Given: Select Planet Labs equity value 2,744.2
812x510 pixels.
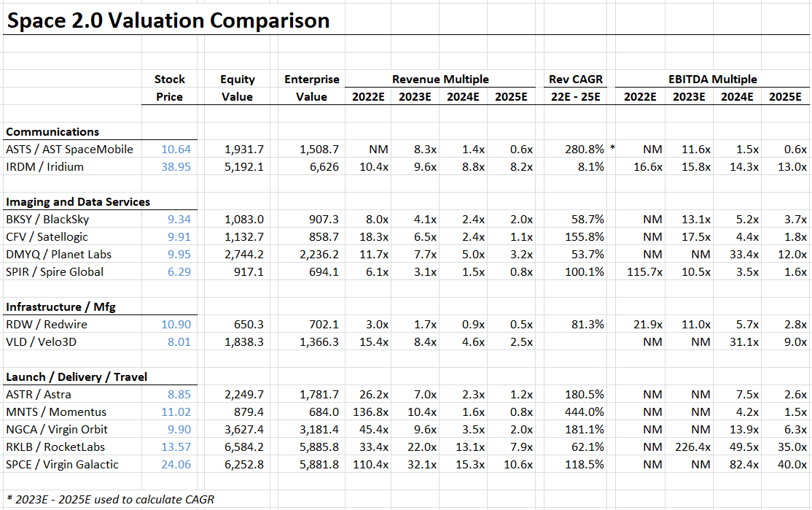Looking at the screenshot, I should (x=244, y=255).
